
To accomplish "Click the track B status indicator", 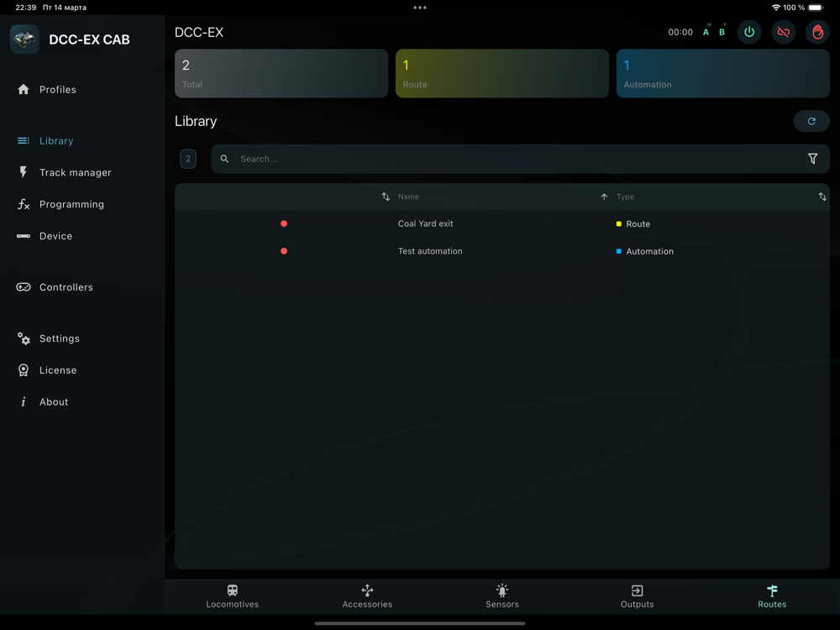I will (x=722, y=31).
